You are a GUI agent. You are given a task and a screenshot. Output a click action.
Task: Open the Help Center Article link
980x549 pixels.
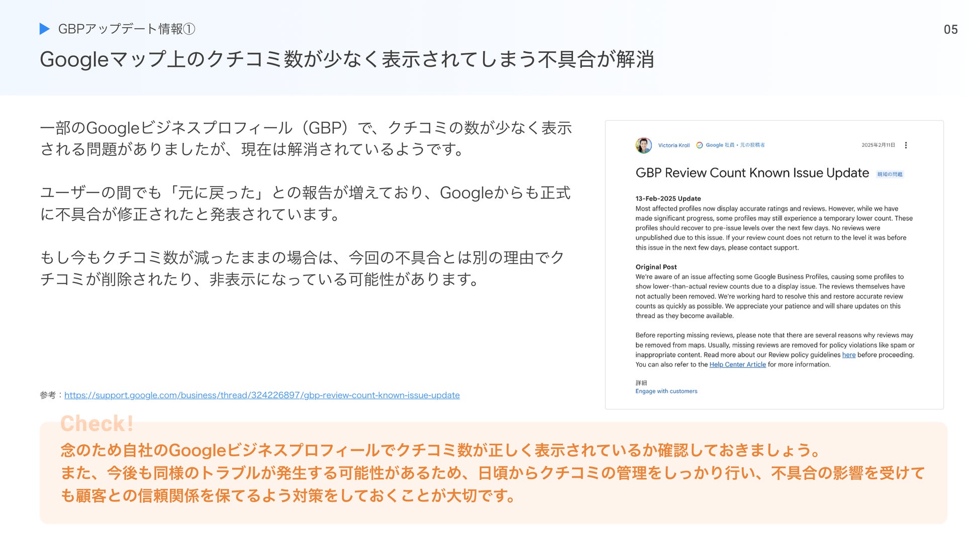click(737, 364)
